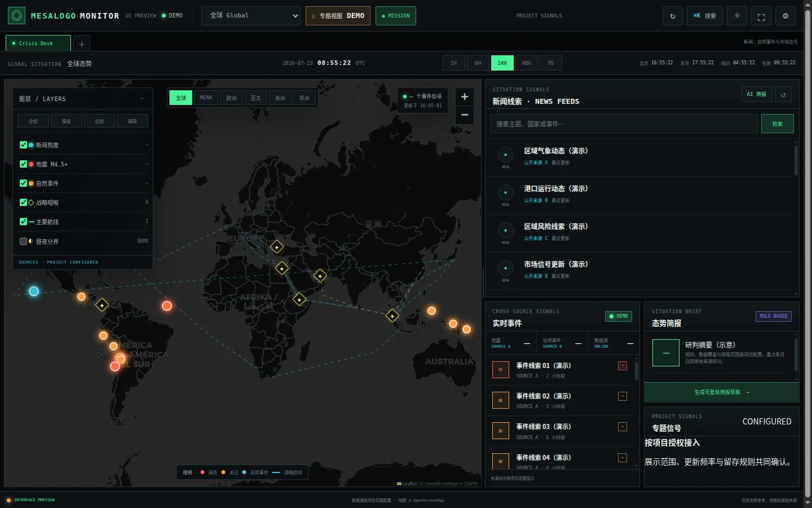Expand the 自然事件 SOURCE B status cell
Viewport: 812px width, 508px height.
tap(562, 343)
